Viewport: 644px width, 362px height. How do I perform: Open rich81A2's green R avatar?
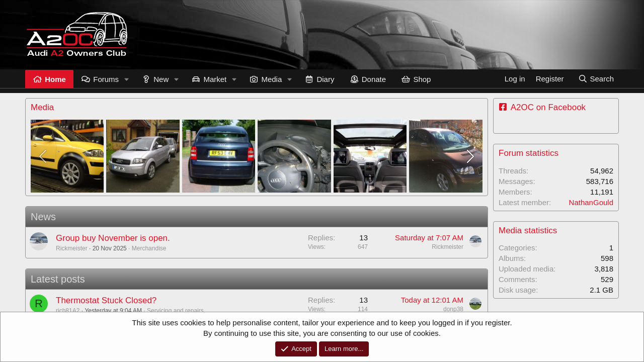(39, 304)
